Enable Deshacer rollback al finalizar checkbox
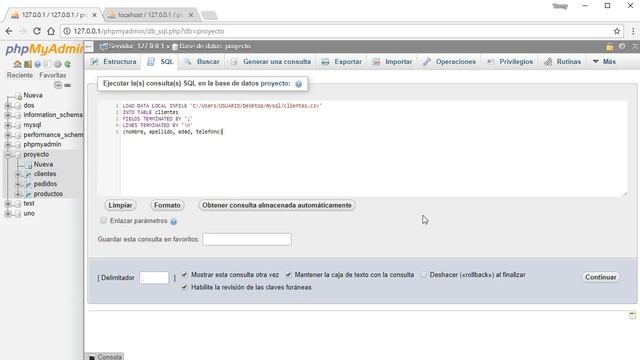Screen dimensions: 640x360 [x=423, y=275]
